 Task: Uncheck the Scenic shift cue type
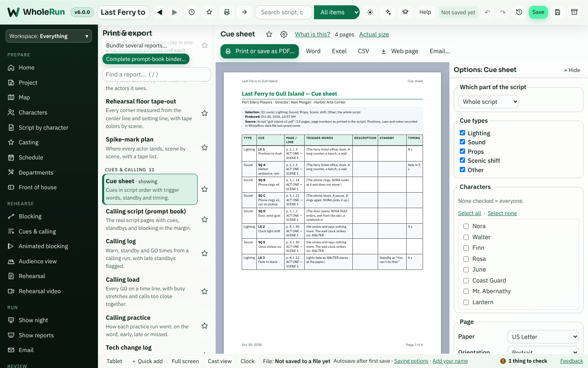tap(462, 160)
